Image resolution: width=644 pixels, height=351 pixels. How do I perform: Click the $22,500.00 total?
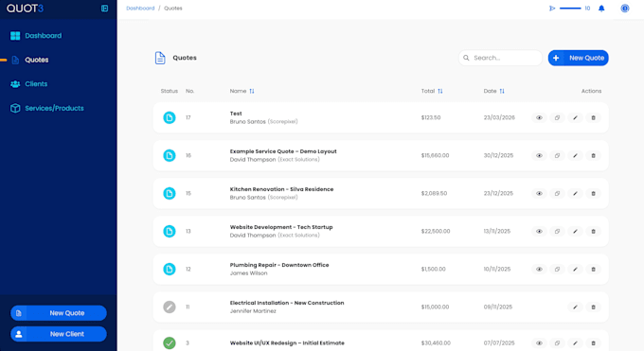click(436, 232)
